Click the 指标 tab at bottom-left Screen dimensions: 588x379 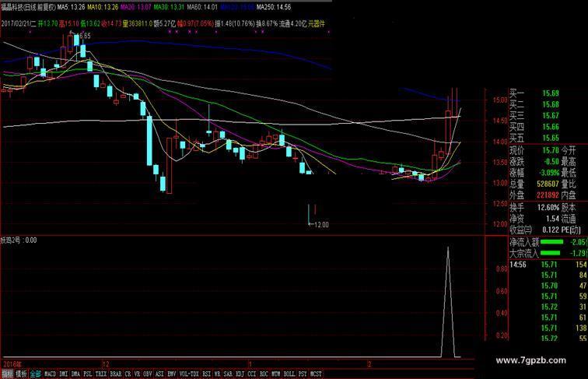click(7, 374)
